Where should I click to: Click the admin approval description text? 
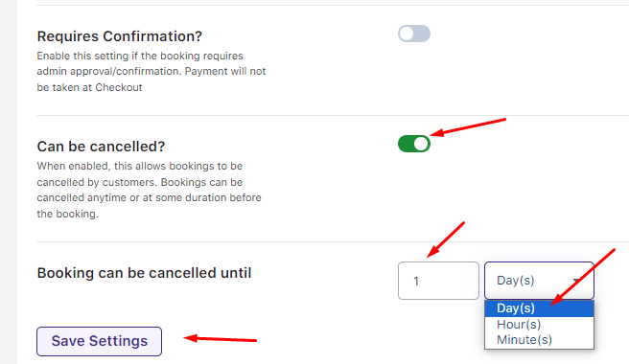pos(151,71)
